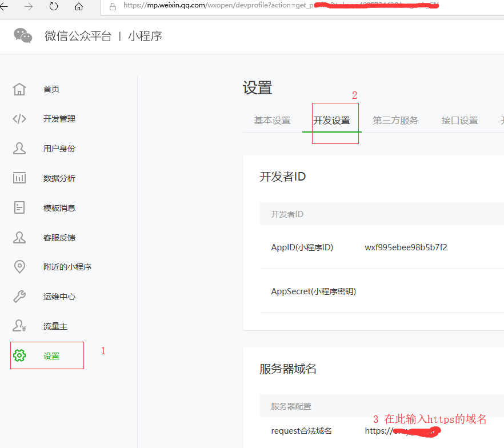The height and width of the screenshot is (448, 504).
Task: Click the 服务器域名 section heading
Action: [288, 369]
